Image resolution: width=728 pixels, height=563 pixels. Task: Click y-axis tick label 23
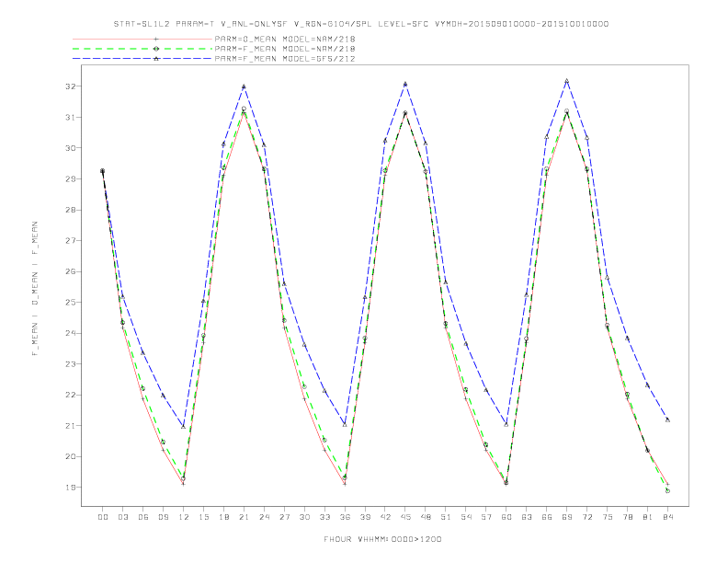[x=71, y=364]
